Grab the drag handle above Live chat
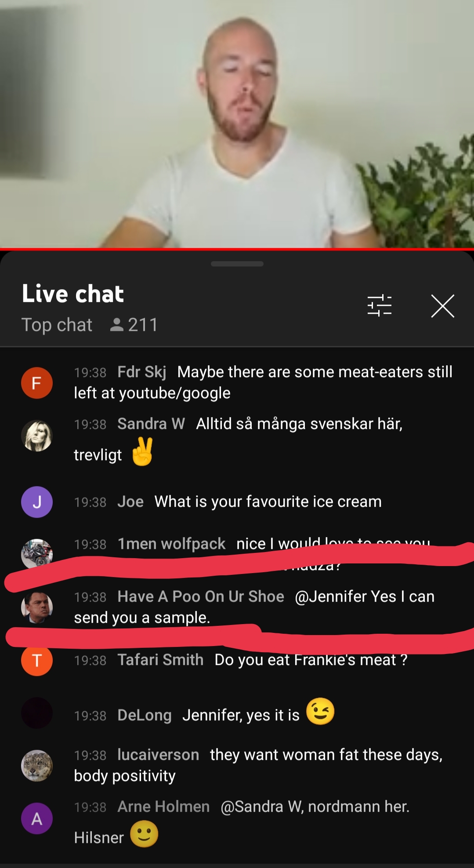Viewport: 474px width, 868px height. [x=237, y=264]
